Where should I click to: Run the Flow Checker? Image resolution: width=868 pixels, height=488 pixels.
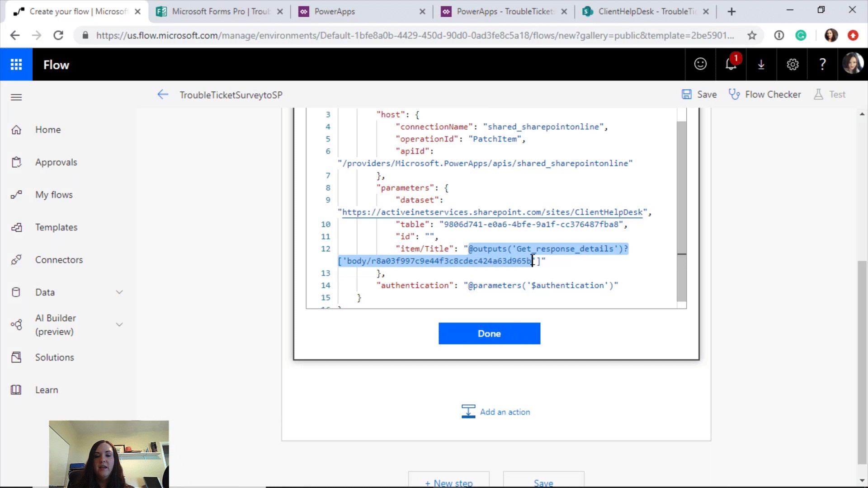coord(764,94)
